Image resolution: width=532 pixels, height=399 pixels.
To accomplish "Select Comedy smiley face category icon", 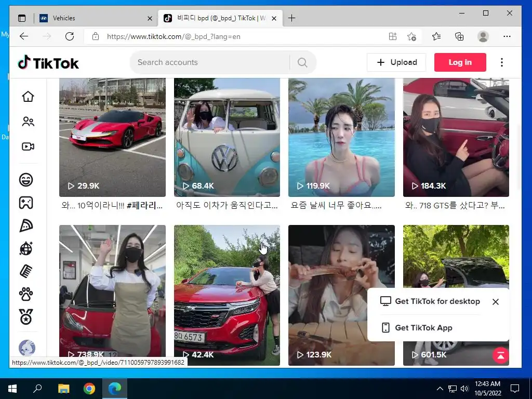I will (26, 179).
